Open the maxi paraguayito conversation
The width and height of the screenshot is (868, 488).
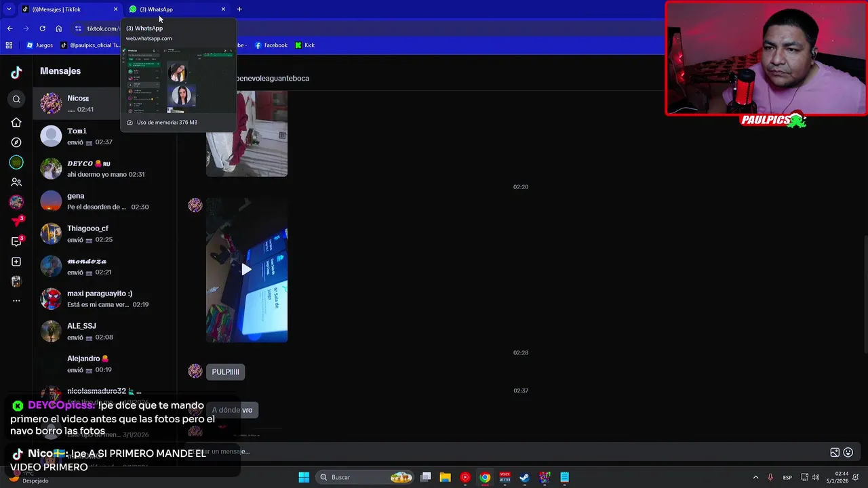coord(105,299)
